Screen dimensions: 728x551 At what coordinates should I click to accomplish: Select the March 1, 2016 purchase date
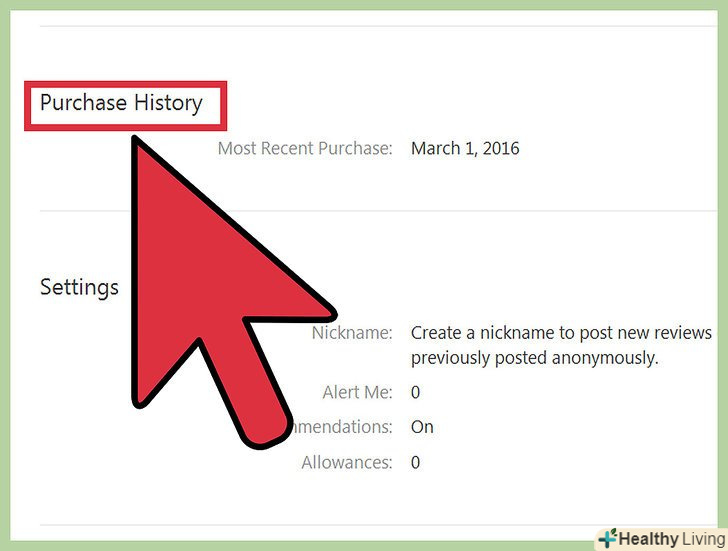(465, 148)
